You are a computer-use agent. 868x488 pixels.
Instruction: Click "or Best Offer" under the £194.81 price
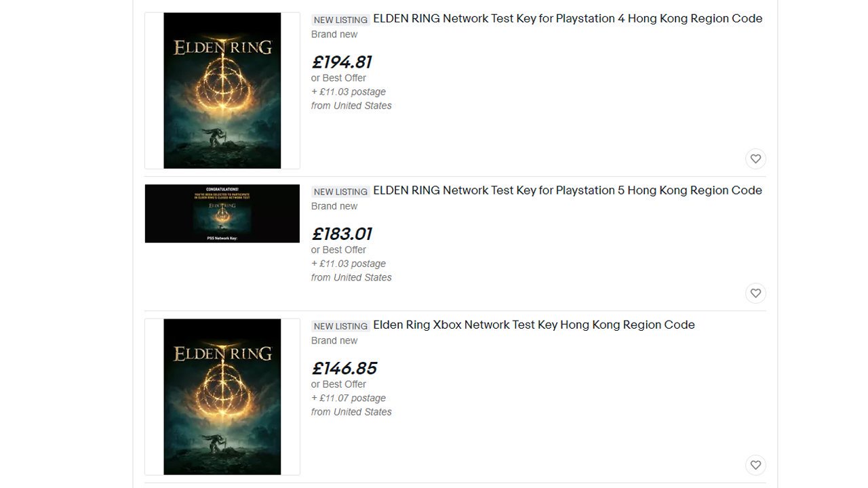tap(338, 78)
